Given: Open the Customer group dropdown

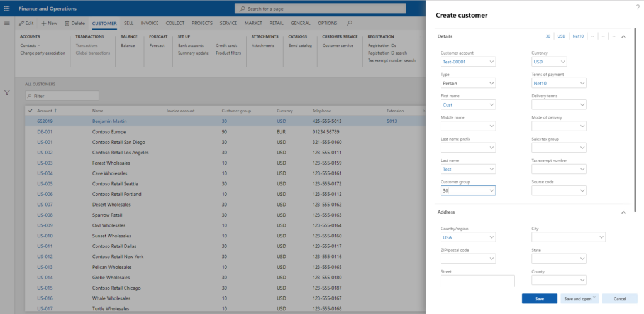Looking at the screenshot, I should click(492, 191).
